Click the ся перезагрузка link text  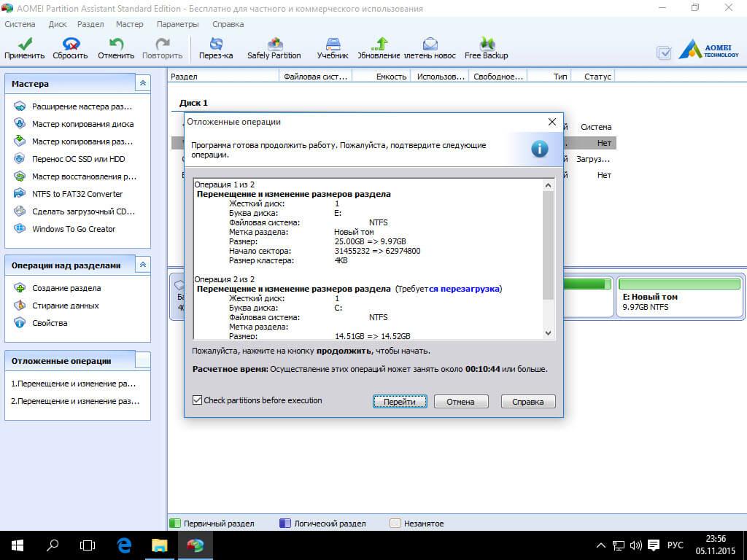tap(464, 289)
